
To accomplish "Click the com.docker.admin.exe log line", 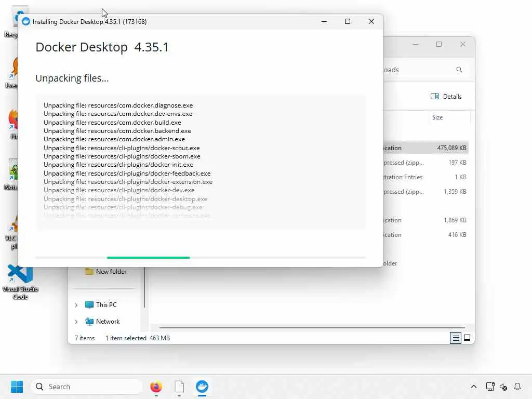I will (x=114, y=139).
